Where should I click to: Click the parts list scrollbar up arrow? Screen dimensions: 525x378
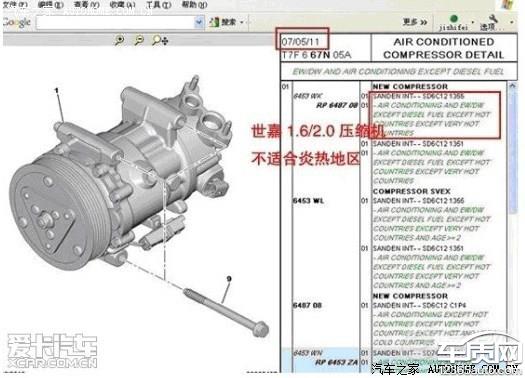pyautogui.click(x=512, y=86)
